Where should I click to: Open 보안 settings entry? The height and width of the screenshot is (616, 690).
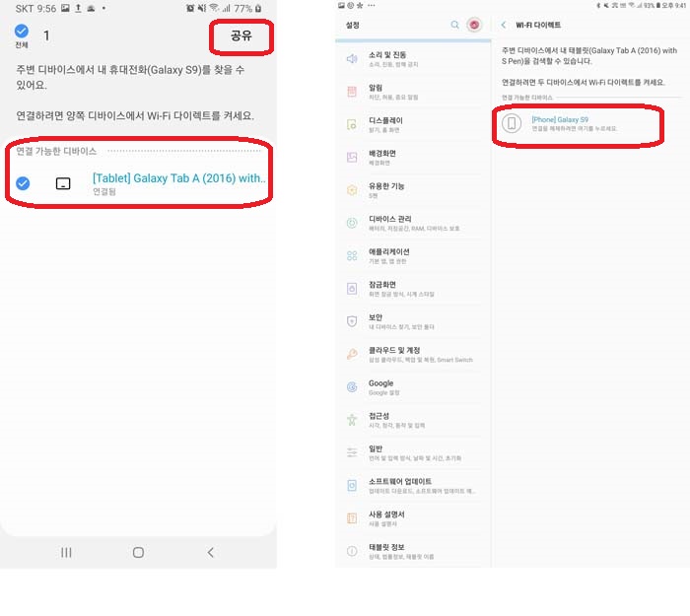pyautogui.click(x=413, y=321)
